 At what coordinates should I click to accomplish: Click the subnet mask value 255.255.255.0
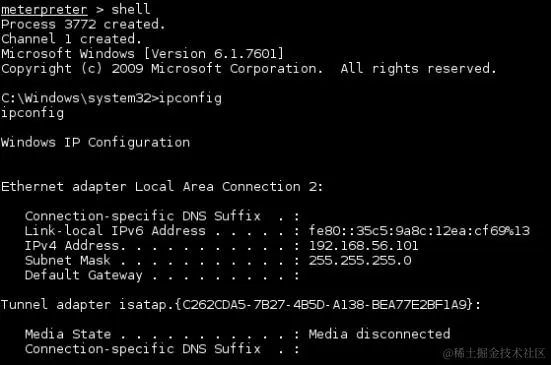tap(360, 260)
